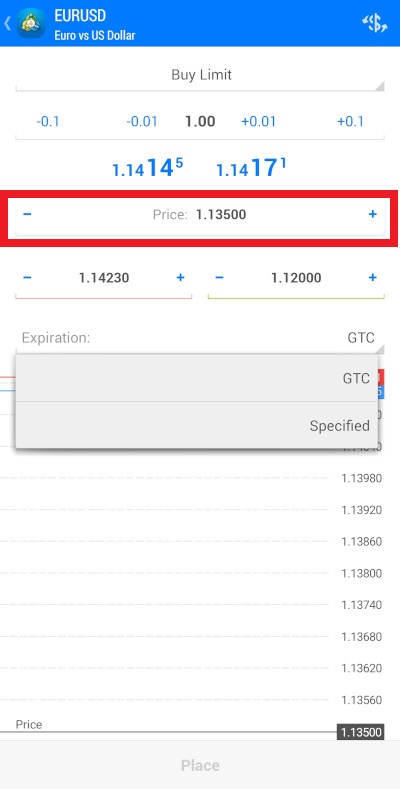Screen dimensions: 400x789
Task: Choose Specified from the expiration list
Action: click(x=197, y=426)
